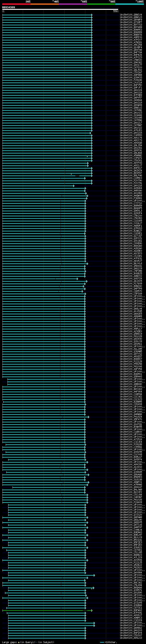Click the white query sequence bar
The width and height of the screenshot is (146, 644).
coord(60,10)
